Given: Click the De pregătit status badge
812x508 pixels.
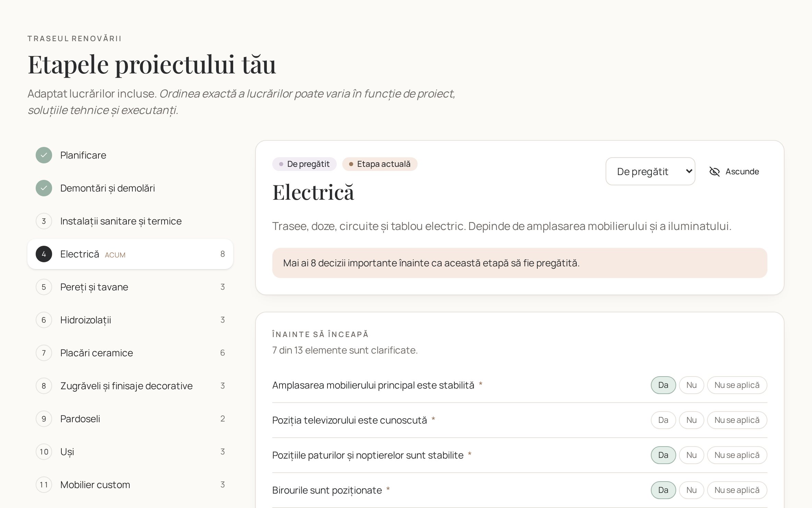Looking at the screenshot, I should (304, 164).
